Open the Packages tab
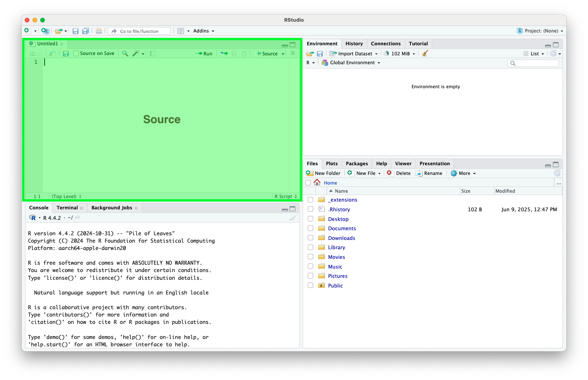The image size is (588, 380). [356, 164]
